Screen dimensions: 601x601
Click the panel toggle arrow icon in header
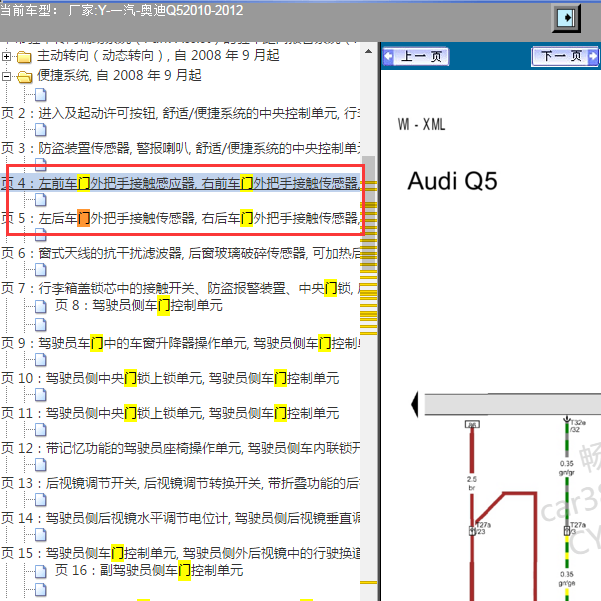click(566, 18)
